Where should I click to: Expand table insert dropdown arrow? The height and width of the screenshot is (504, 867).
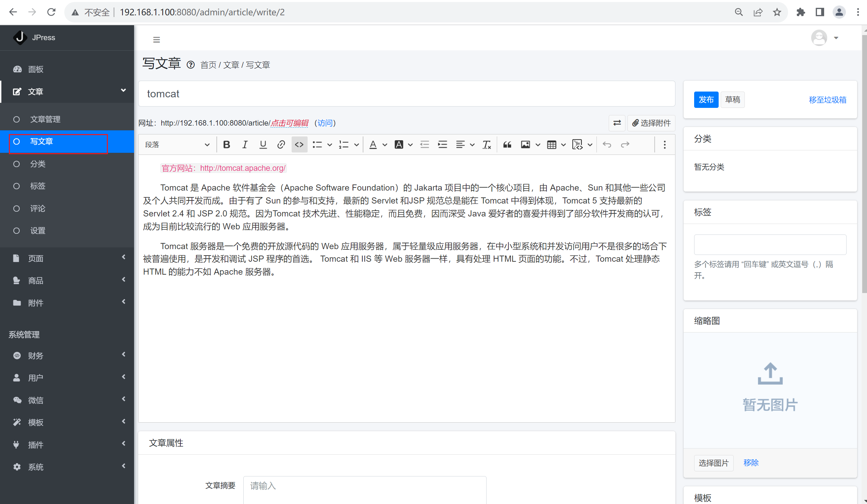(x=563, y=145)
